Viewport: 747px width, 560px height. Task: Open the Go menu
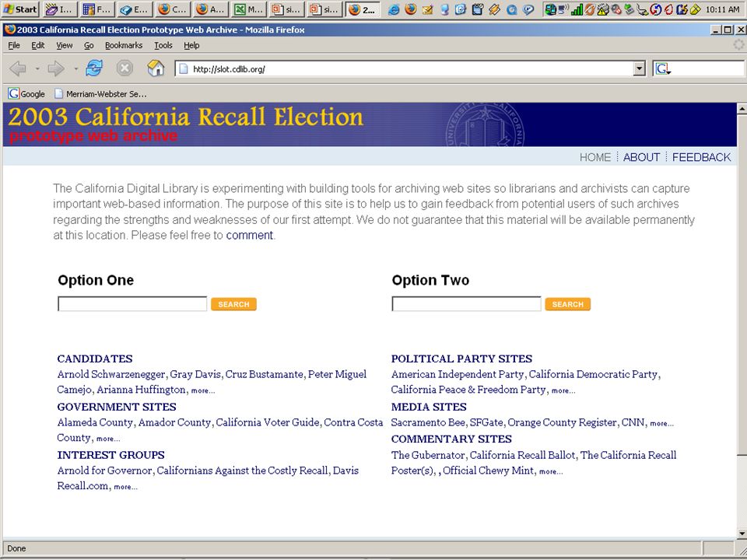89,45
